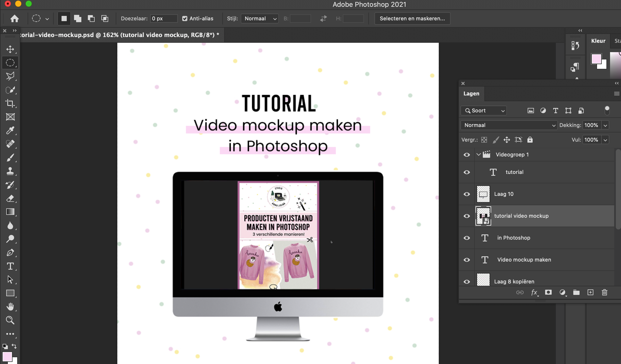
Task: Toggle visibility of Laag 10
Action: pos(467,194)
